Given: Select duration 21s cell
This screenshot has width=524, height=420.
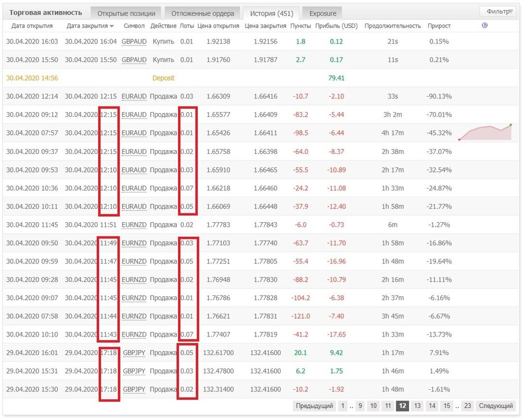Looking at the screenshot, I should tap(393, 41).
